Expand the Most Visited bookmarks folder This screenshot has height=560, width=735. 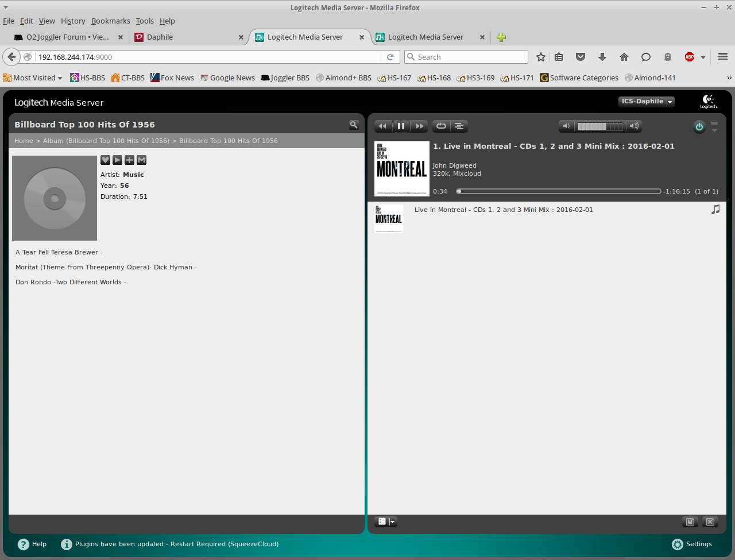tap(33, 78)
